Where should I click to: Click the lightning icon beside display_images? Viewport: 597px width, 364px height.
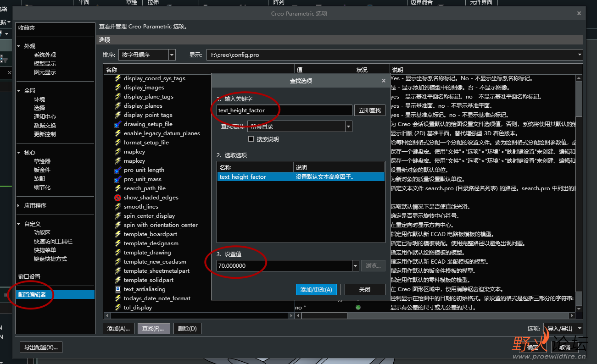[x=118, y=88]
